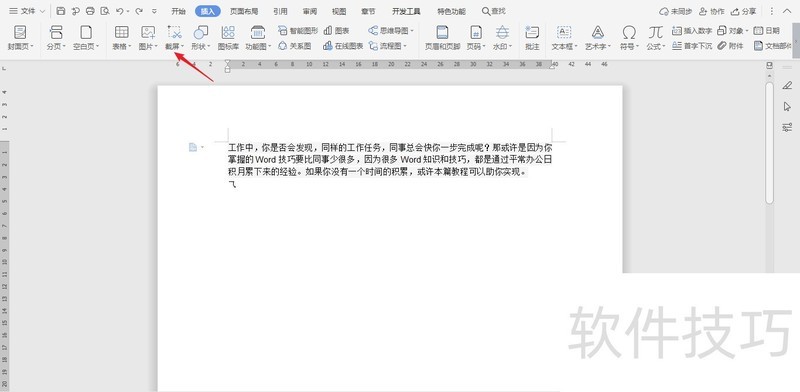Click the 关系图 relationship diagram button
Image resolution: width=800 pixels, height=392 pixels.
click(x=294, y=46)
